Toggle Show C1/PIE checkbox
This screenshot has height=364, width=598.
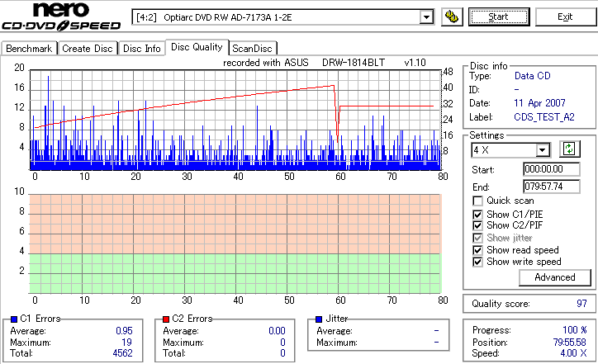(477, 215)
